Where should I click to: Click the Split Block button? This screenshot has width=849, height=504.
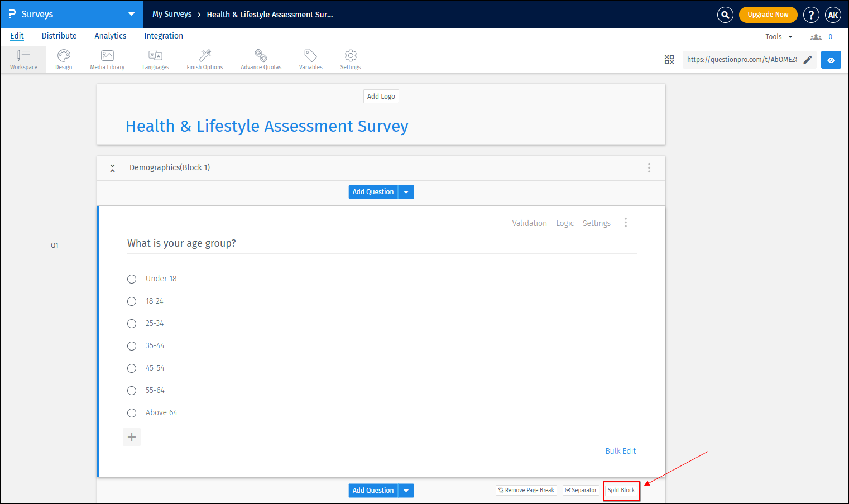point(621,490)
